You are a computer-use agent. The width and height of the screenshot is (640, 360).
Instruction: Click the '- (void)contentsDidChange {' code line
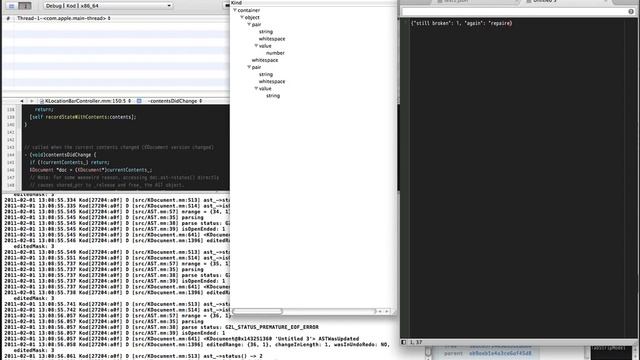click(60, 155)
